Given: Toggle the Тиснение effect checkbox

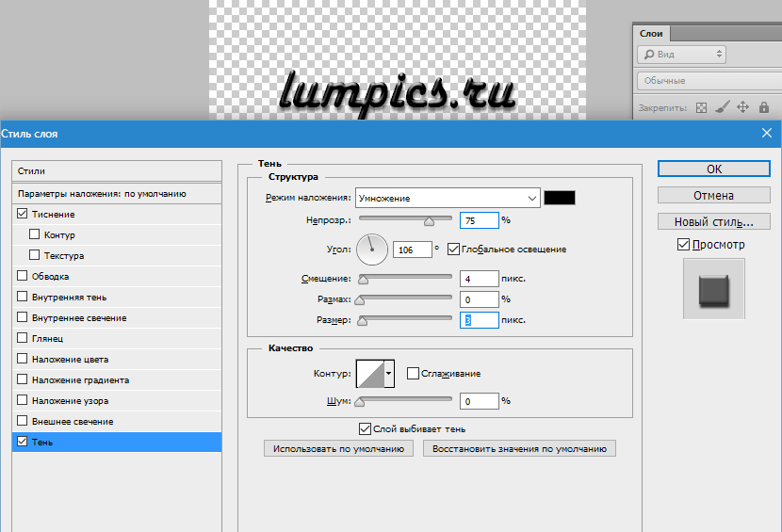Looking at the screenshot, I should click(22, 214).
